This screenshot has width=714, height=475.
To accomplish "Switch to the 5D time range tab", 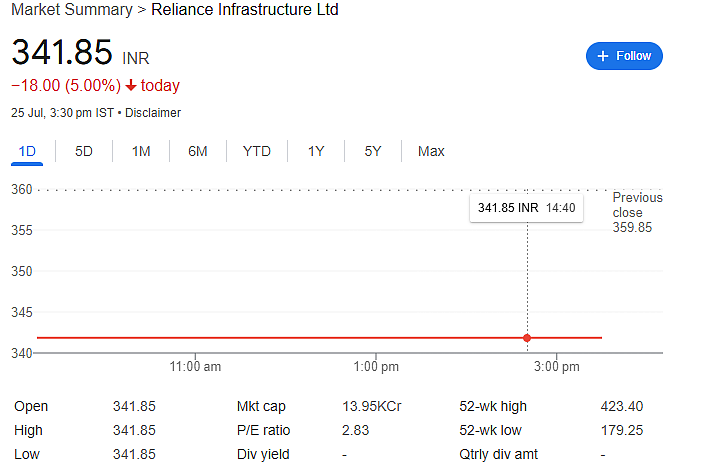I will click(x=84, y=151).
